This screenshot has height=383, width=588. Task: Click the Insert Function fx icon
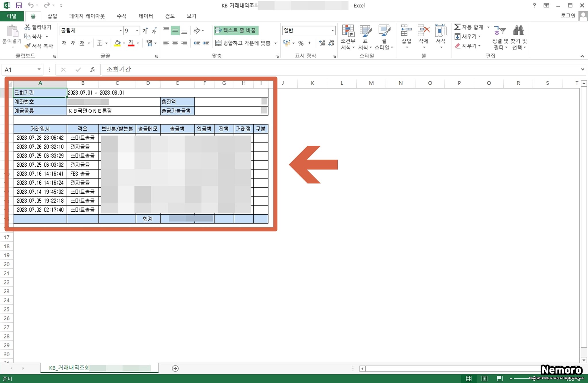point(92,70)
